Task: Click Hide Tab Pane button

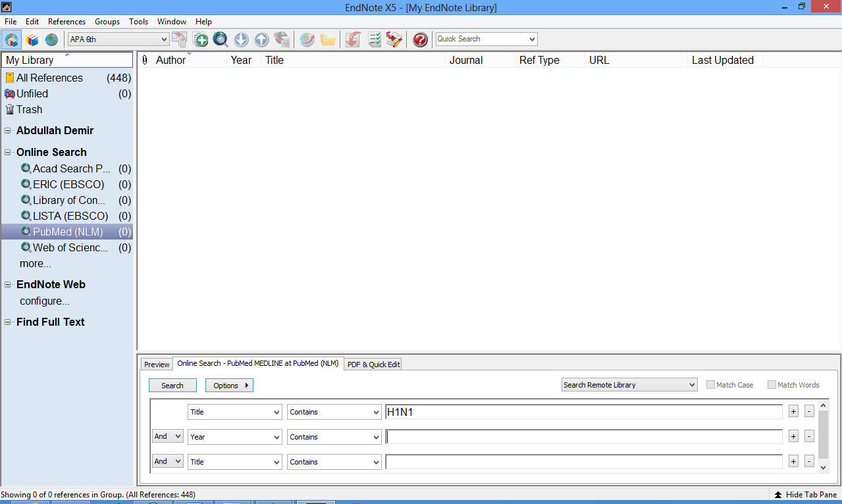Action: pos(805,495)
